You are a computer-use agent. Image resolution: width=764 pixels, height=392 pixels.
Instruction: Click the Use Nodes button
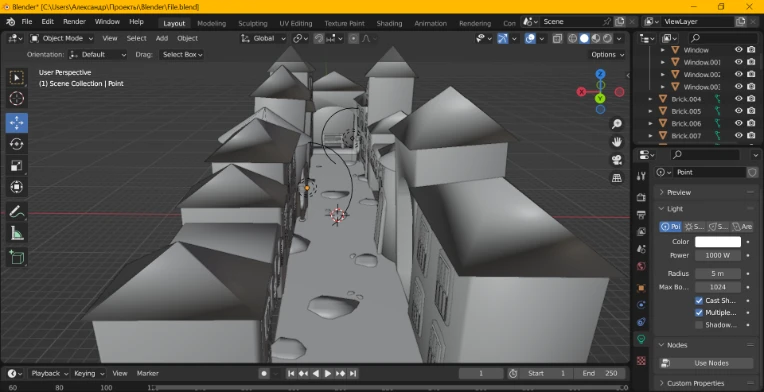click(x=706, y=363)
